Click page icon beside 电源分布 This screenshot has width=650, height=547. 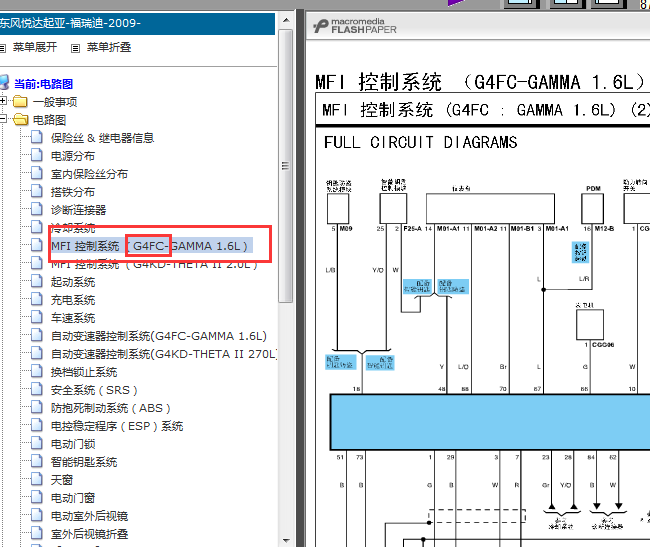tap(37, 155)
